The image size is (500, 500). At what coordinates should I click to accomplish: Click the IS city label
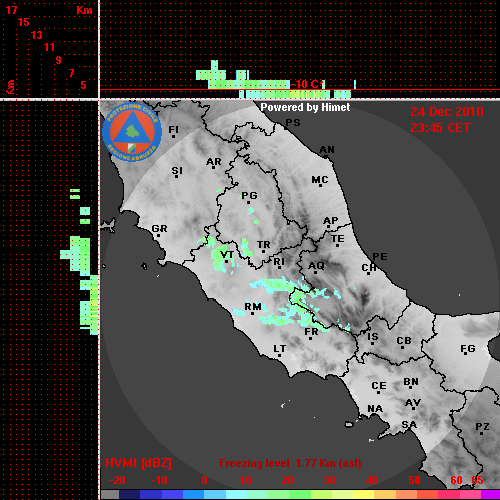(373, 337)
